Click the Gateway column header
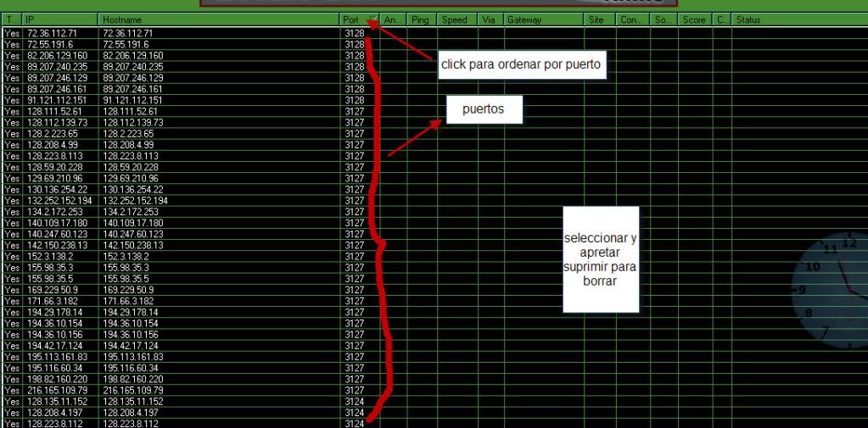 (544, 19)
